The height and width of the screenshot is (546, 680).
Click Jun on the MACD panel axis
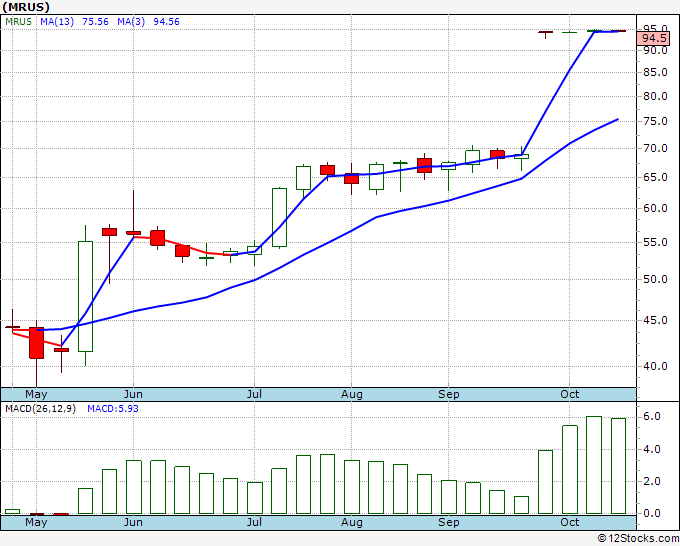pyautogui.click(x=133, y=522)
